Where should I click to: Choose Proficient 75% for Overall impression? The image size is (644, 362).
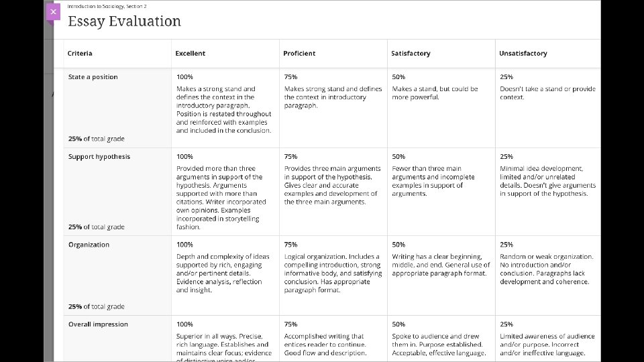(x=333, y=339)
